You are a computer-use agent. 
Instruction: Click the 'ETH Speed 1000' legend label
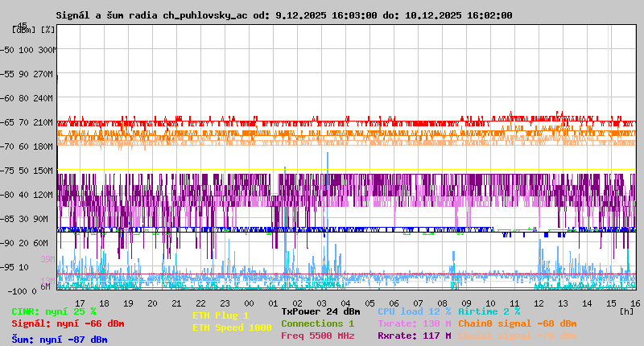point(232,327)
